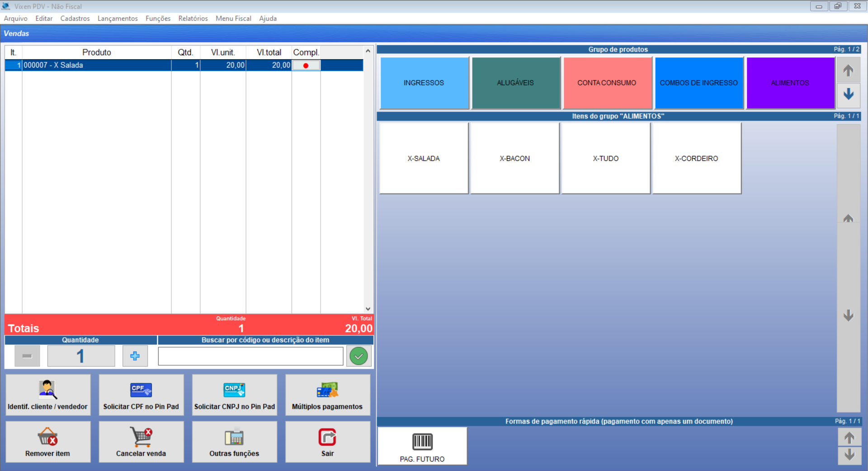Go to next product groups page
Image resolution: width=868 pixels, height=471 pixels.
pyautogui.click(x=848, y=94)
